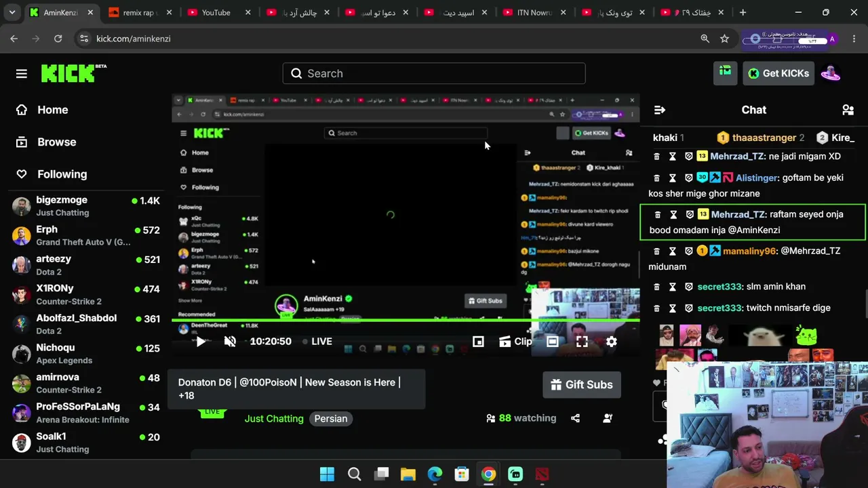The width and height of the screenshot is (868, 488).
Task: Open Erph's Grand Theft Auto V stream
Action: (x=86, y=235)
